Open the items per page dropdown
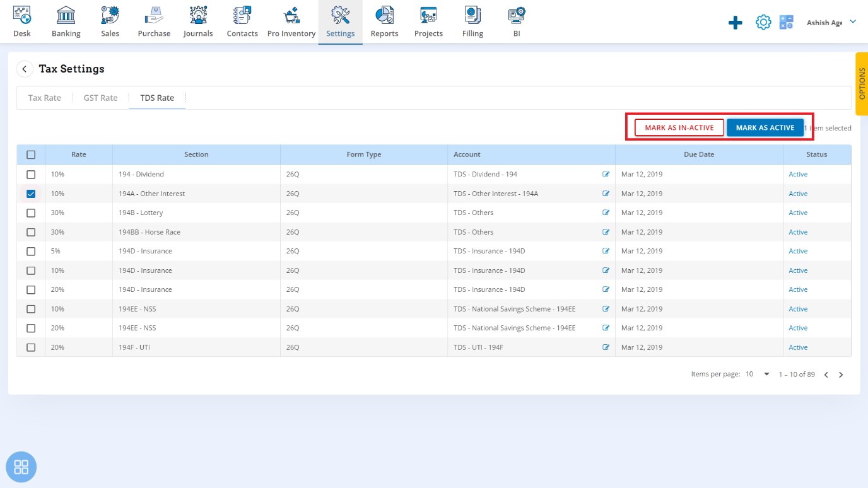Image resolution: width=868 pixels, height=488 pixels. tap(758, 375)
